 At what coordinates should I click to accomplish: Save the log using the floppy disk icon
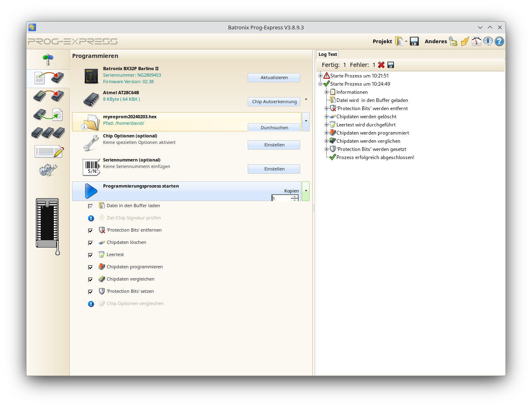pos(391,64)
